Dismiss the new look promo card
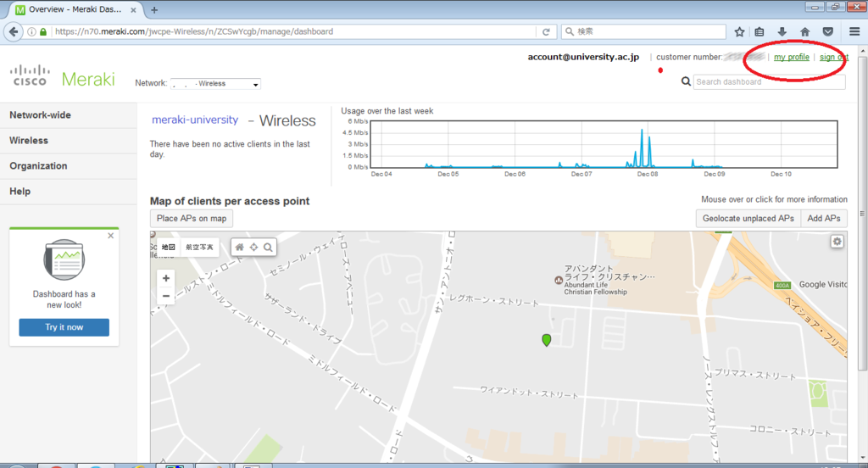The width and height of the screenshot is (868, 468). coord(111,236)
